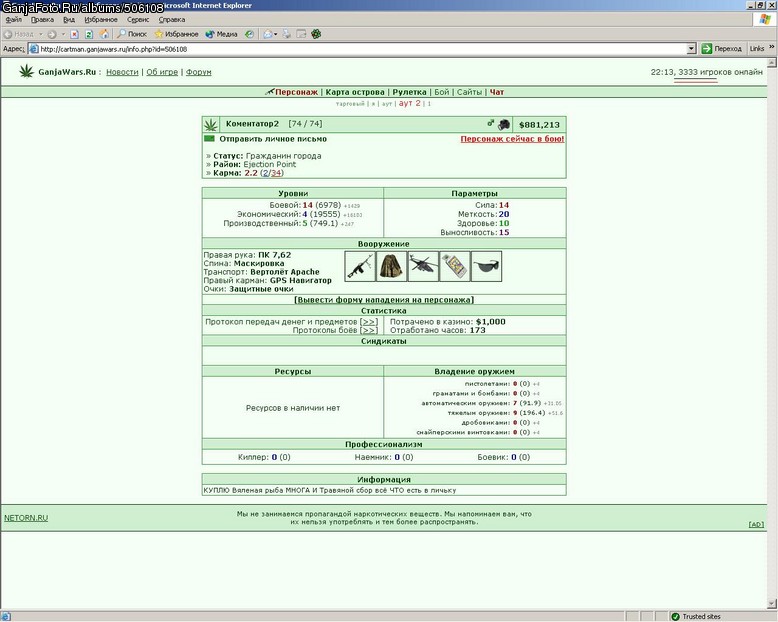Click the Новости link

click(122, 72)
